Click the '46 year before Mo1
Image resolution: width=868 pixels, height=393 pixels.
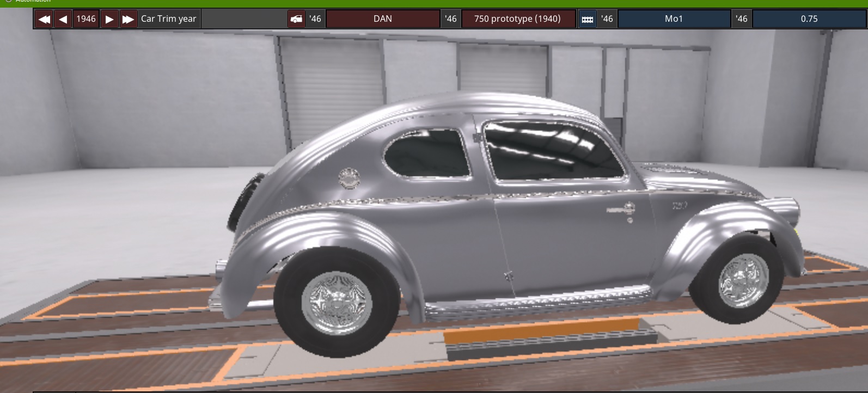[x=607, y=19]
